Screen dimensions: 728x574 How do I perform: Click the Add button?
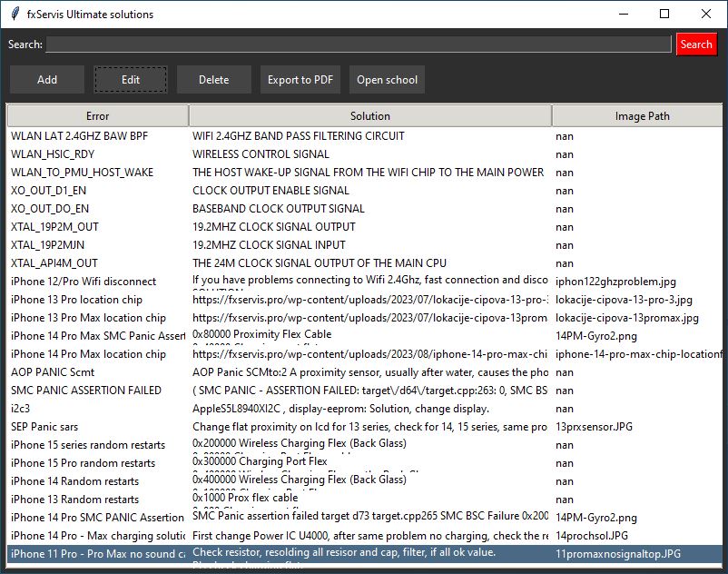47,79
